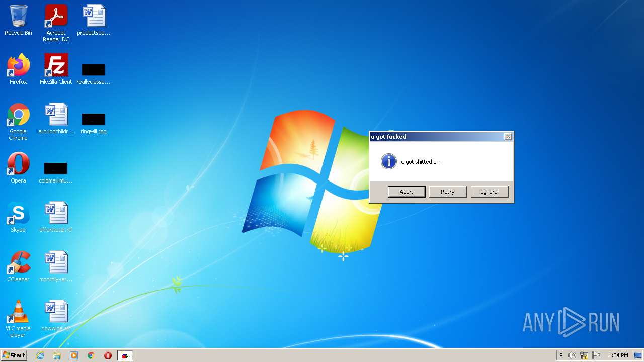Show hidden tray icons arrow

pos(561,355)
